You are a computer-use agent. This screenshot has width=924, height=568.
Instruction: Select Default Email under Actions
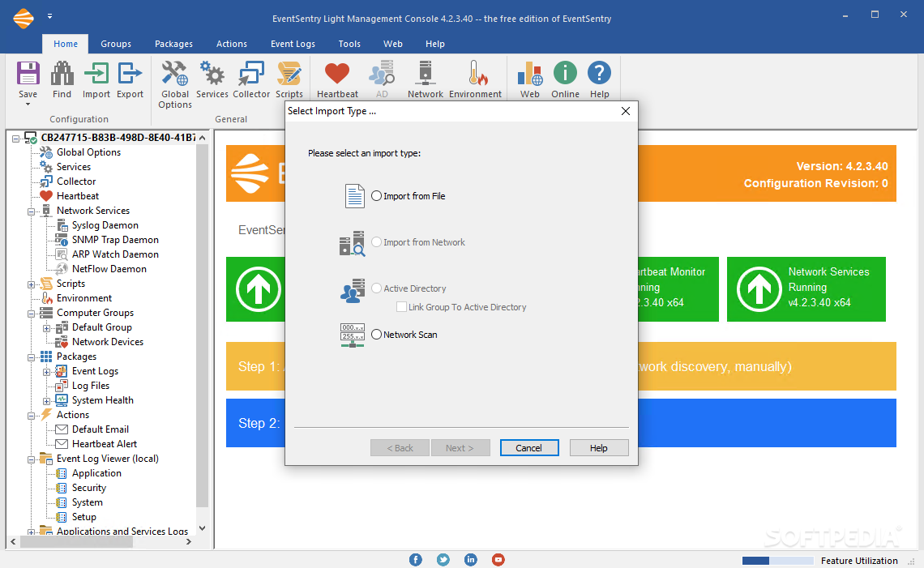point(101,429)
